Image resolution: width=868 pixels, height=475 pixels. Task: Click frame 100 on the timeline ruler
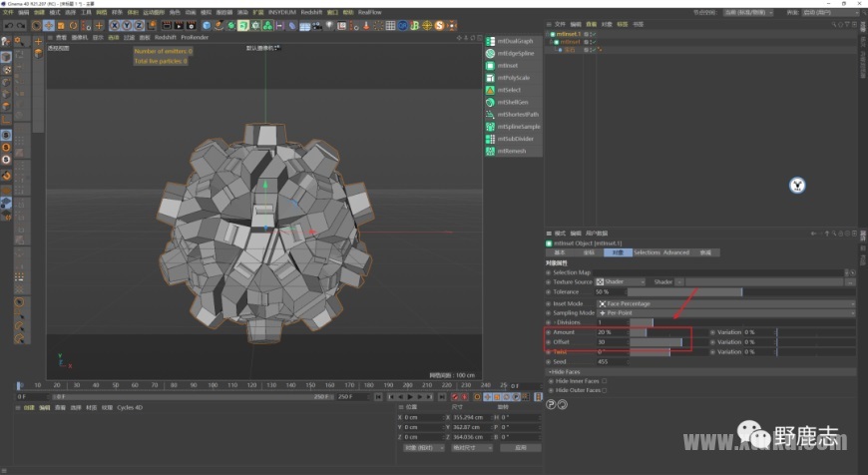pyautogui.click(x=213, y=385)
